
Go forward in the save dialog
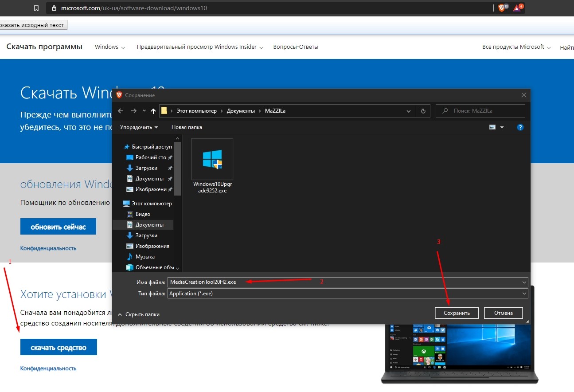click(134, 111)
